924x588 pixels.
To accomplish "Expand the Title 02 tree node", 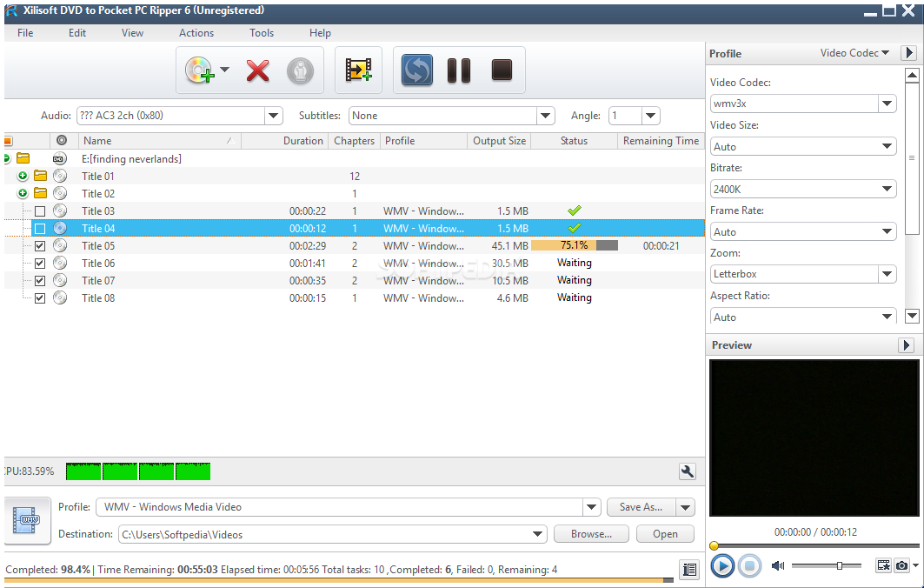I will (x=23, y=193).
